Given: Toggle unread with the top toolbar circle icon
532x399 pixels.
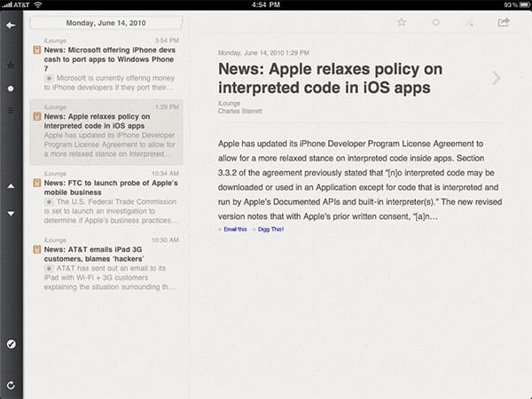Looking at the screenshot, I should point(436,22).
